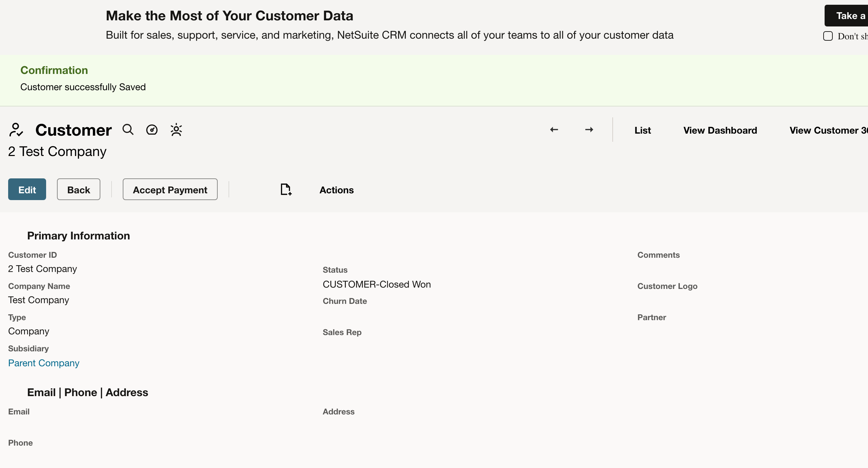
Task: Open View Dashboard link
Action: click(720, 130)
